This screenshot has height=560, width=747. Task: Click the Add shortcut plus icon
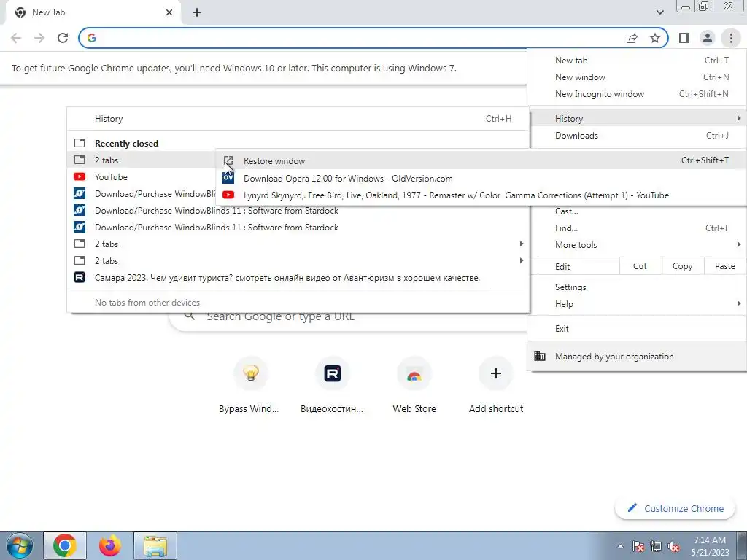click(496, 373)
